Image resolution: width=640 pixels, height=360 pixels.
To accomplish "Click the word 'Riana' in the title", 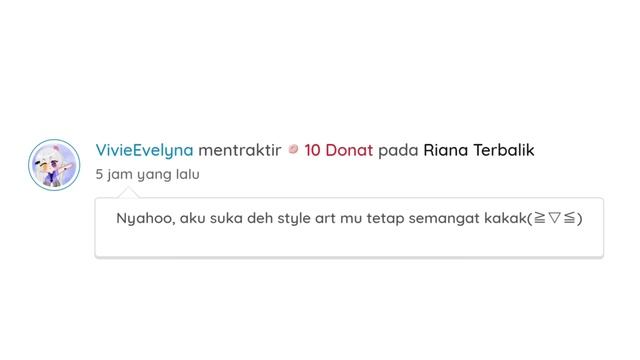I will coord(446,150).
